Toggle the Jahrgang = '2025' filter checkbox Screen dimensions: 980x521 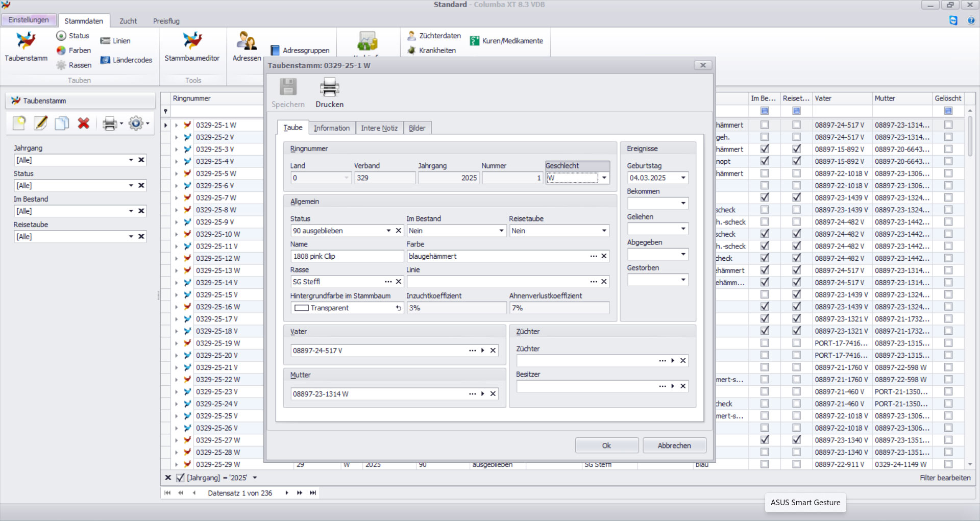[x=180, y=478]
